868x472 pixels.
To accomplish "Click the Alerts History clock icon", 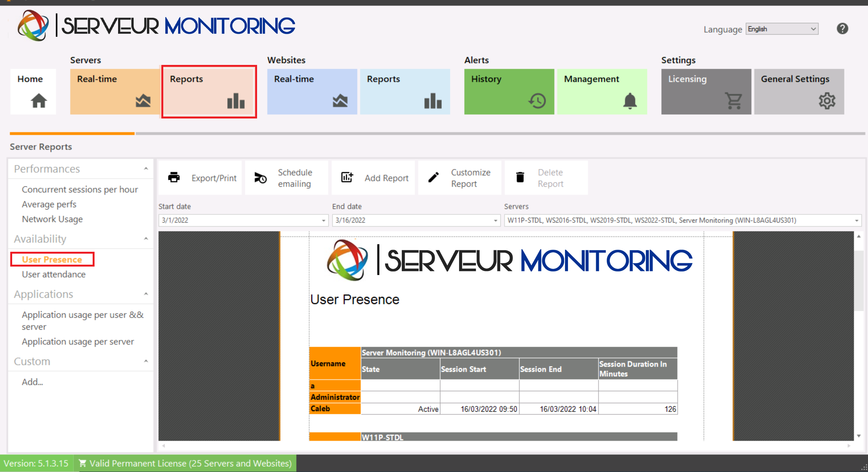I will (537, 101).
